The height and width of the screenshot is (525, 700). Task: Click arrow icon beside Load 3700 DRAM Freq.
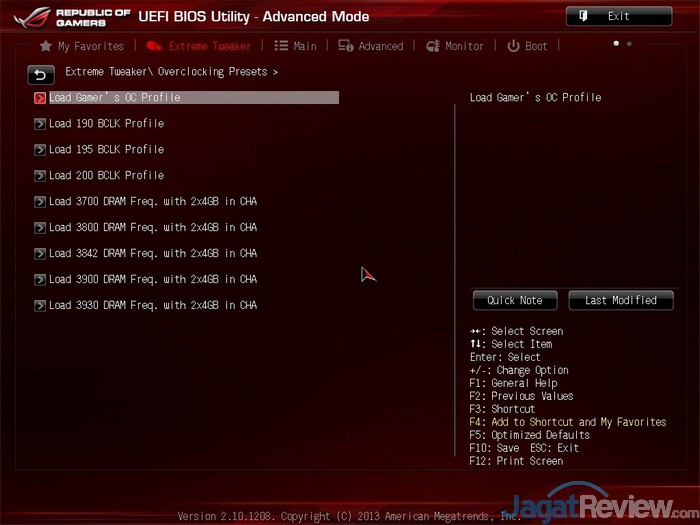pos(40,202)
